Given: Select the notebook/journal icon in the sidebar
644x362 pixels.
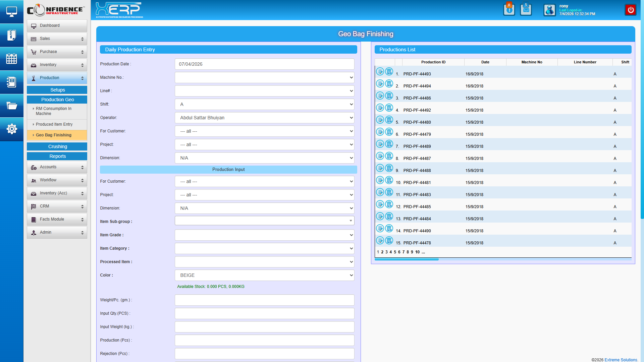Looking at the screenshot, I should click(x=12, y=82).
